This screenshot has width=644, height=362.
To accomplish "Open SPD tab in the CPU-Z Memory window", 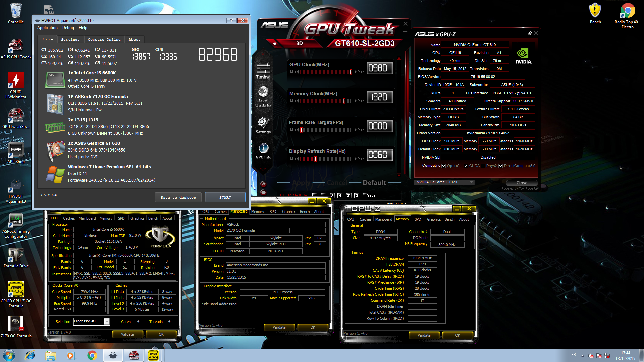I will (418, 219).
